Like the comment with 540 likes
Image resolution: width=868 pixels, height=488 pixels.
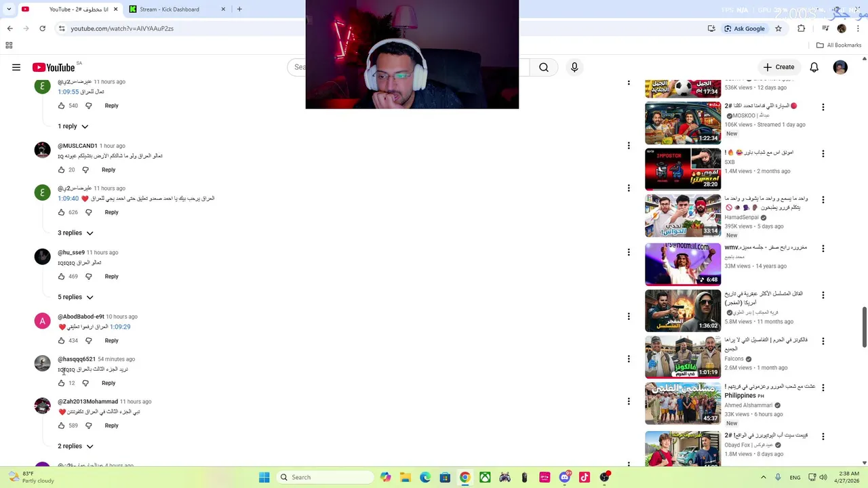61,106
